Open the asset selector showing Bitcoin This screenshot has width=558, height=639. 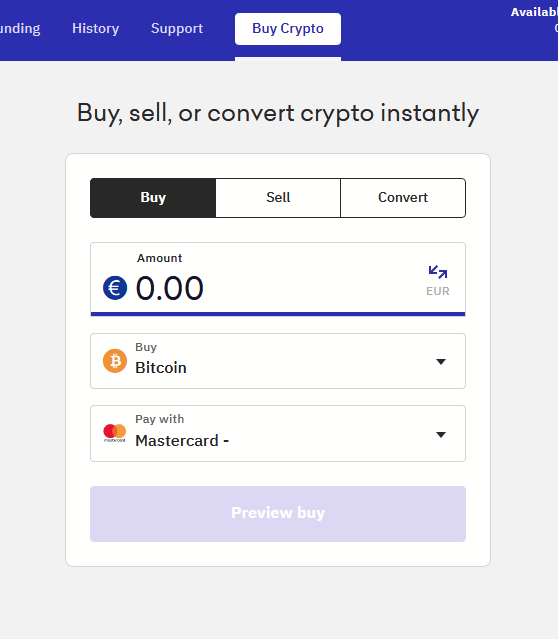point(278,361)
